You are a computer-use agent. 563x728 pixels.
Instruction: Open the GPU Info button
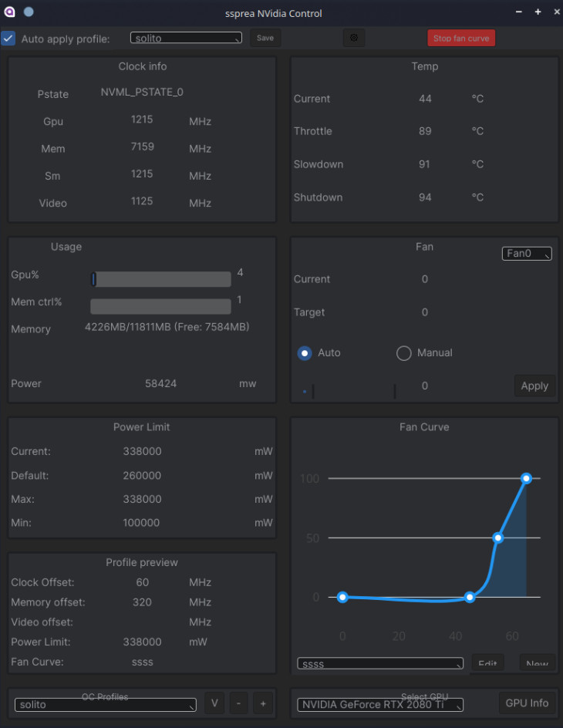click(x=527, y=703)
